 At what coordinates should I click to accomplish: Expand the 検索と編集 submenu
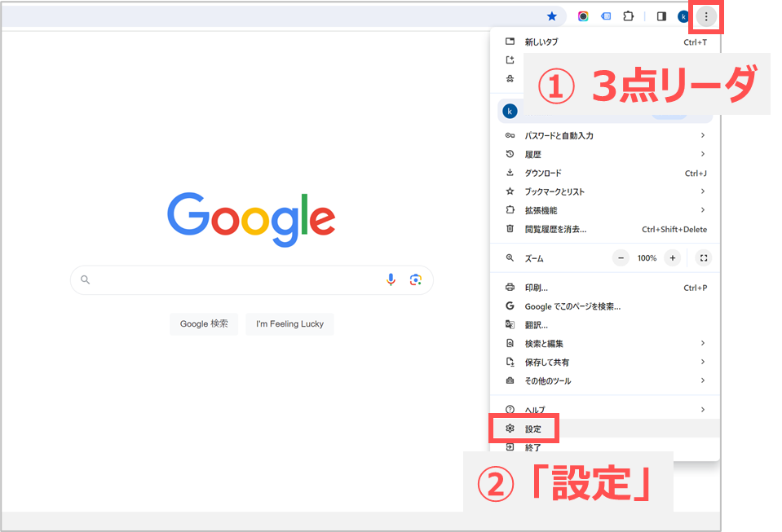(605, 343)
